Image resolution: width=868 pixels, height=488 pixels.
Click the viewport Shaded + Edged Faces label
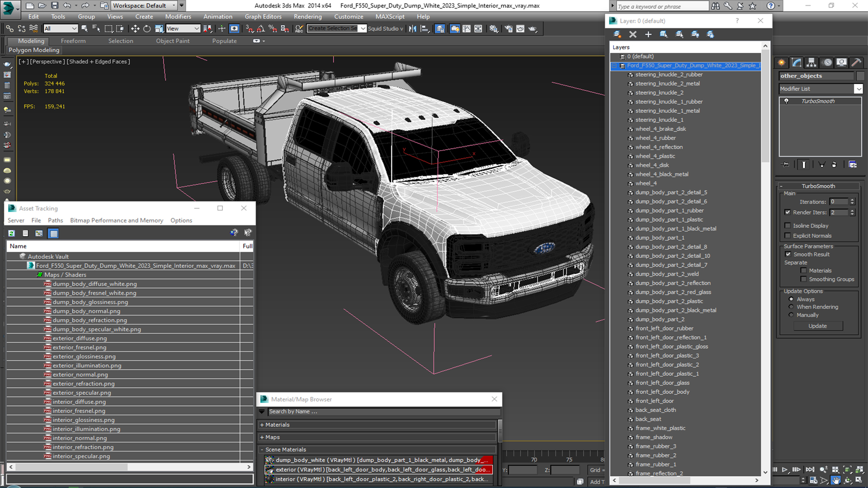tap(99, 61)
